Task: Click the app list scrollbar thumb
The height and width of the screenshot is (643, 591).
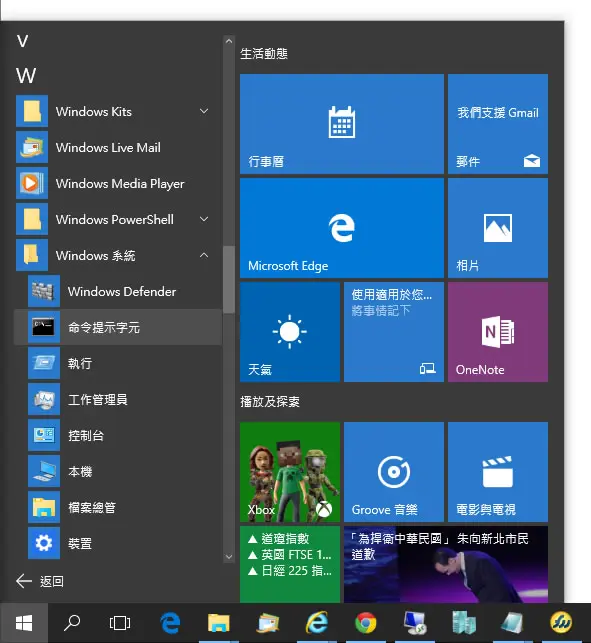Action: (x=229, y=279)
